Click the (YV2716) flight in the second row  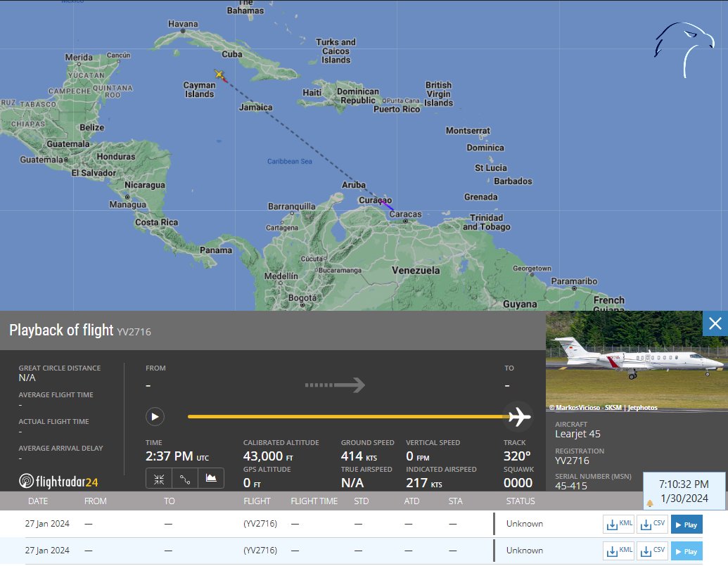click(260, 551)
